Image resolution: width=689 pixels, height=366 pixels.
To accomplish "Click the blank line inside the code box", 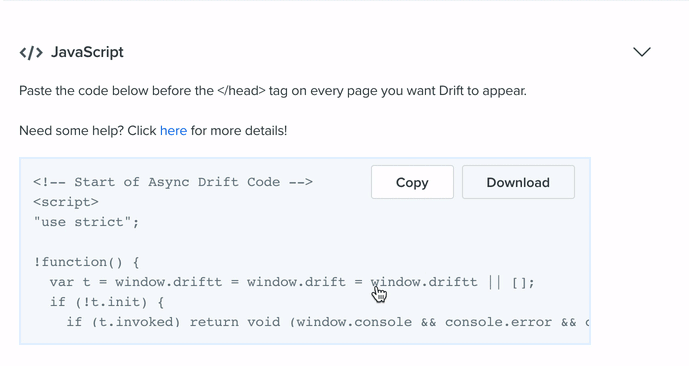I will click(x=305, y=242).
